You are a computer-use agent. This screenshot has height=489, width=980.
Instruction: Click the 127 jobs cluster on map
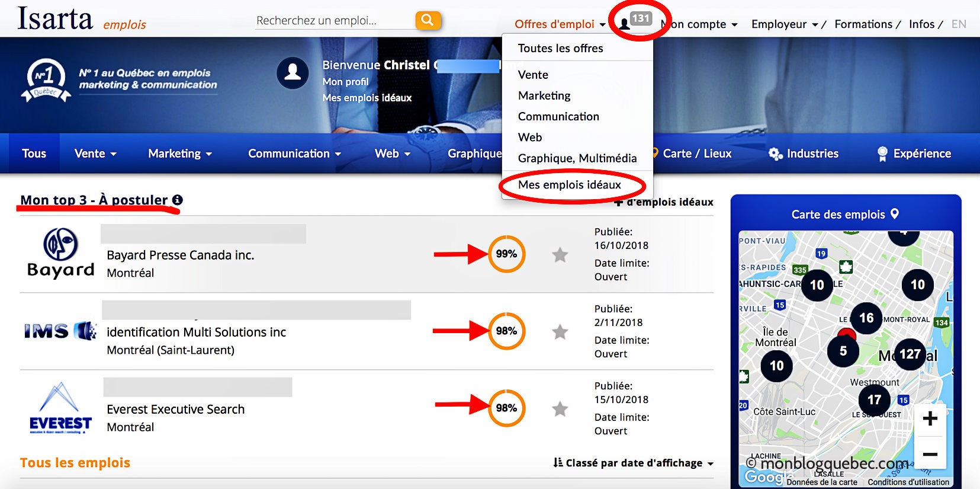pyautogui.click(x=910, y=354)
